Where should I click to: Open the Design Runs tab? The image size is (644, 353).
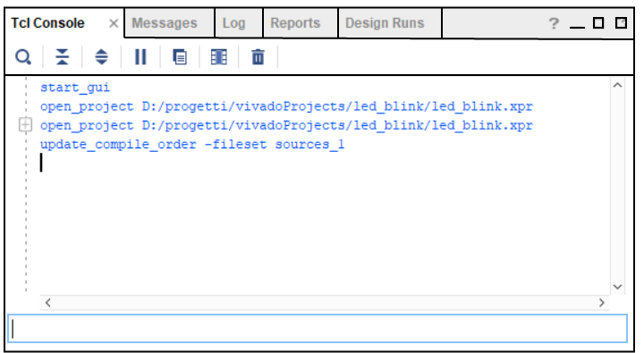385,23
